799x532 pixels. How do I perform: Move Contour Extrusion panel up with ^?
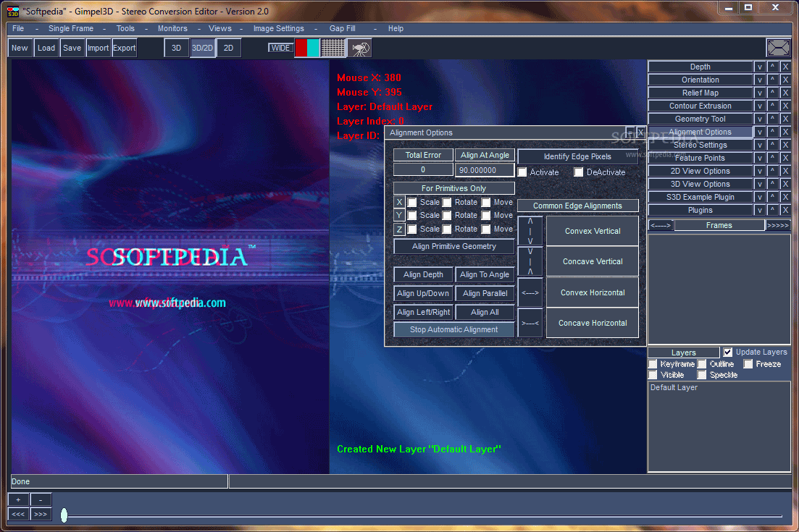click(772, 106)
